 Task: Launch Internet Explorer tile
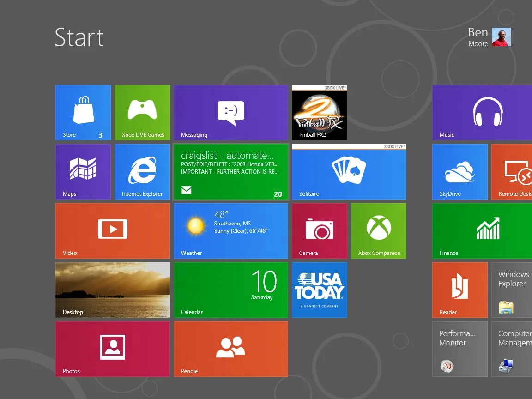click(x=142, y=172)
